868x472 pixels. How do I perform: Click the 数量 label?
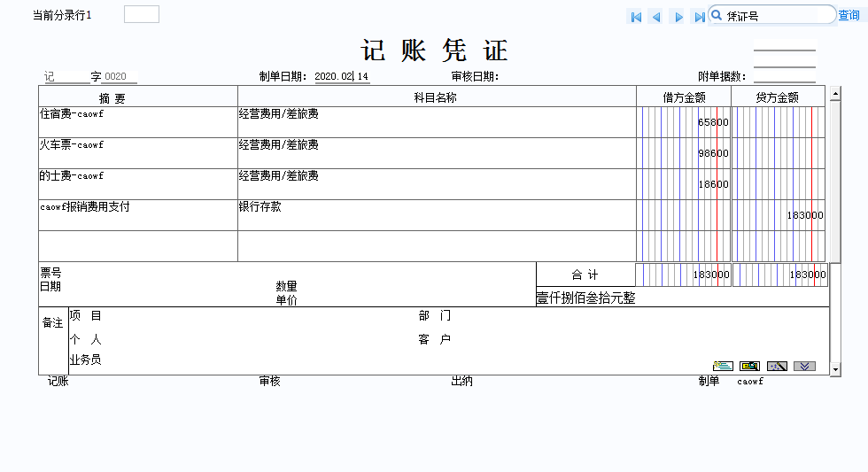pyautogui.click(x=286, y=286)
